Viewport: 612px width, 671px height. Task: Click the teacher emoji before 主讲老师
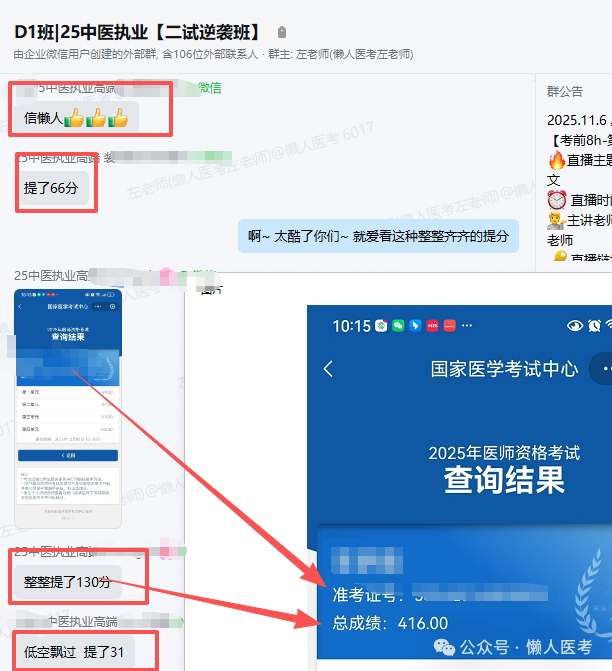[556, 220]
